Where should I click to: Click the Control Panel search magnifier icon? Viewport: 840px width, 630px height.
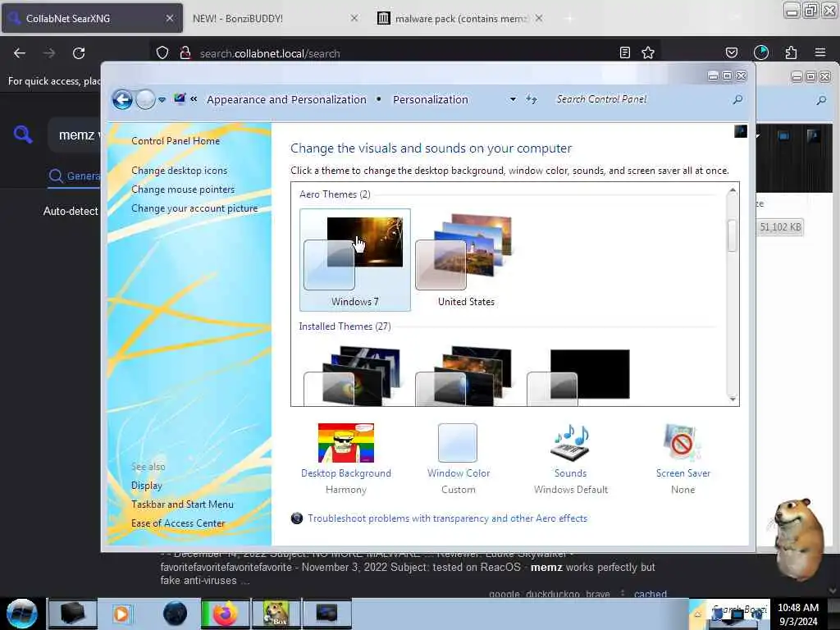737,99
